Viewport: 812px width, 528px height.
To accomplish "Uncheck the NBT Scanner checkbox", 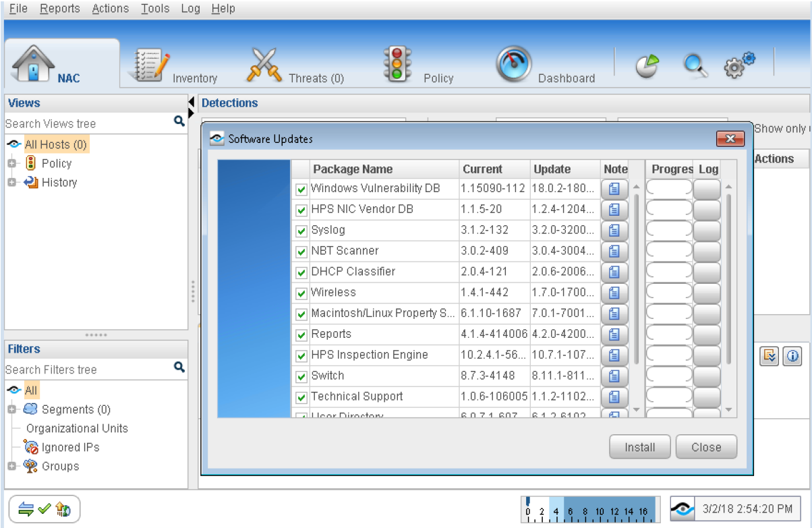I will 301,252.
